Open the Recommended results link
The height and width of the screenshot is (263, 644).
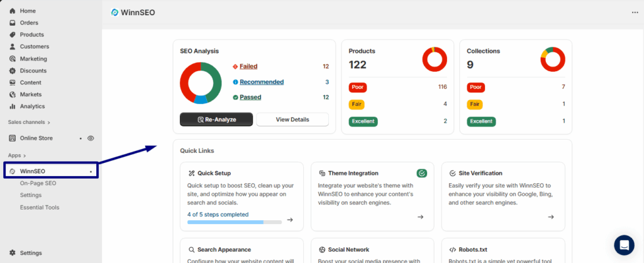[x=262, y=82]
